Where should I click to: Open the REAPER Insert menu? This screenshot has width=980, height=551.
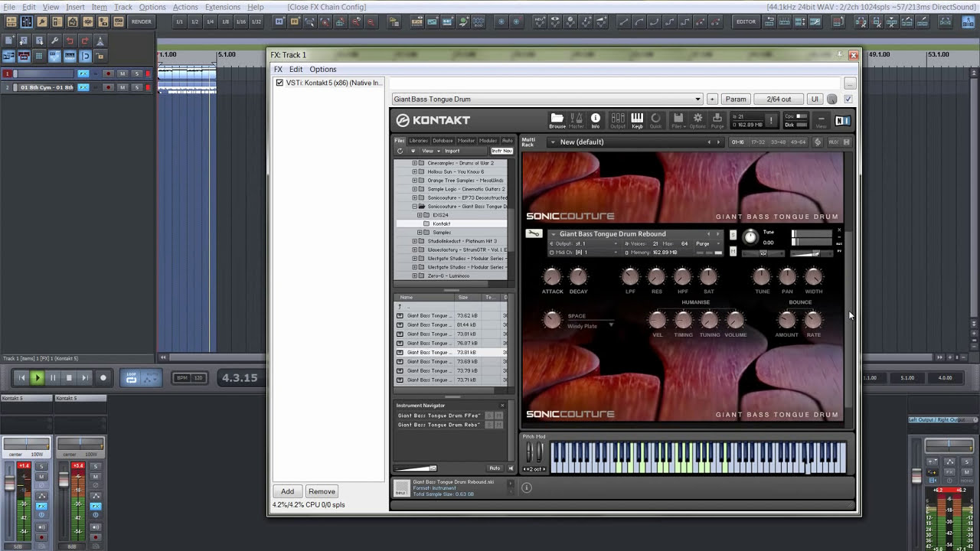pos(75,7)
